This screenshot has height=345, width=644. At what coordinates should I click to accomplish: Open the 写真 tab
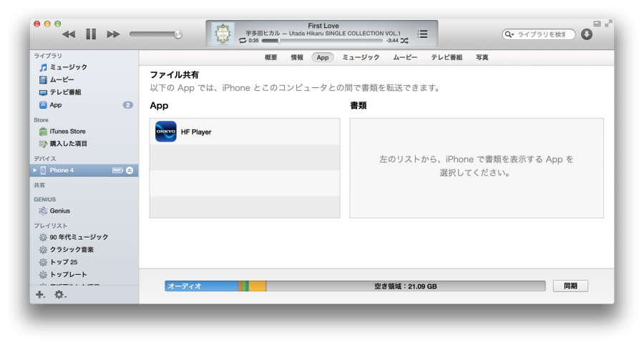482,57
